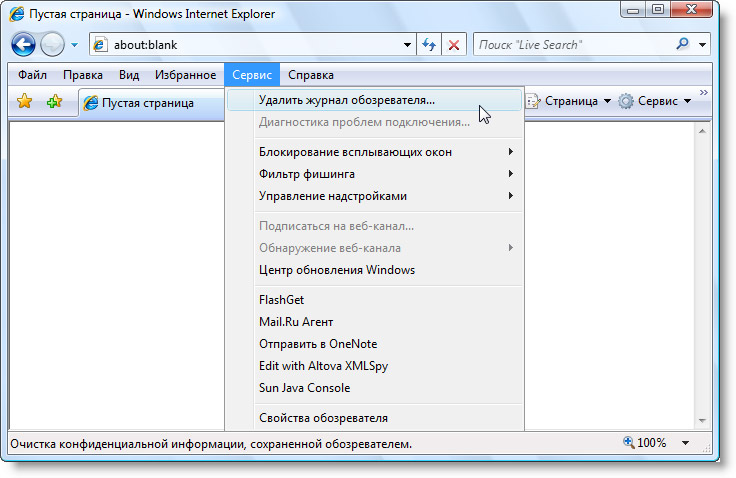Click the IE icon in title bar
Viewport: 736px width, 478px height.
[x=16, y=14]
